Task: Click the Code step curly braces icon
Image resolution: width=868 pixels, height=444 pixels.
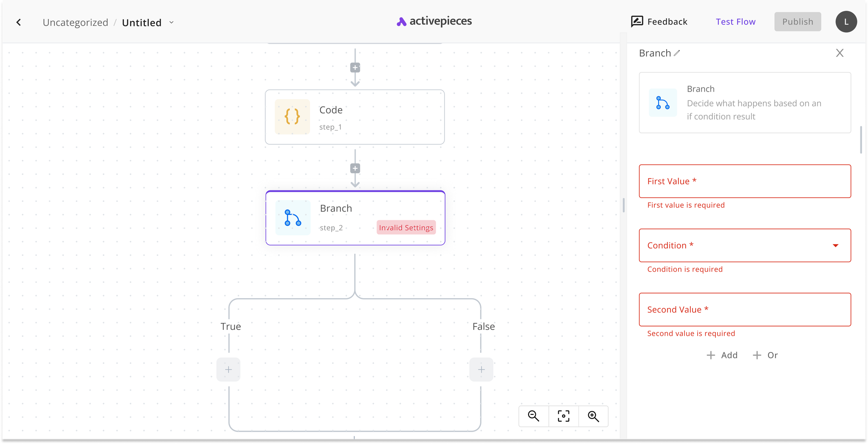Action: pyautogui.click(x=292, y=117)
